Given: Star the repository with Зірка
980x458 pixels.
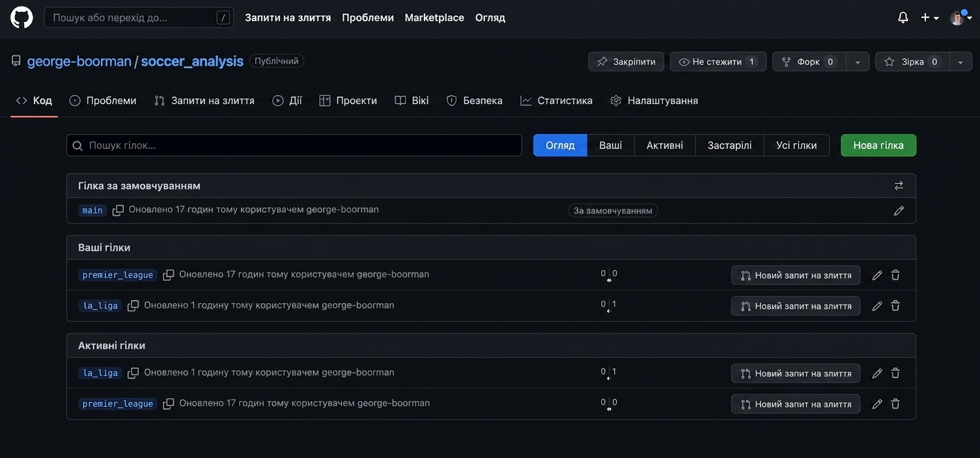Looking at the screenshot, I should [912, 62].
